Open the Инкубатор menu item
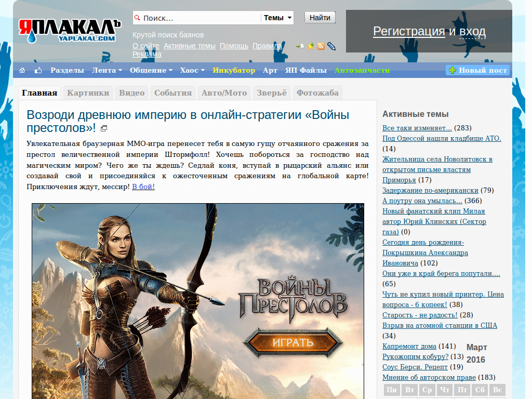The height and width of the screenshot is (399, 532). click(x=234, y=70)
